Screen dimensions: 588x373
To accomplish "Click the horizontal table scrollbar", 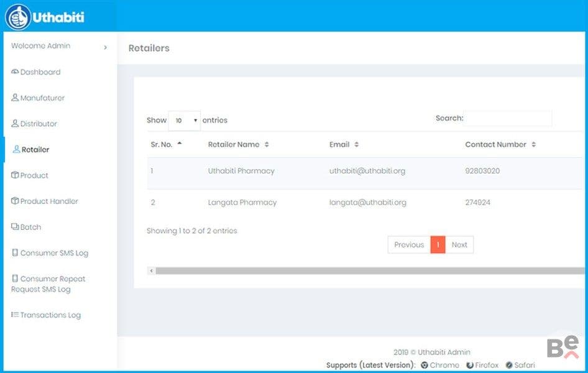I will point(370,270).
